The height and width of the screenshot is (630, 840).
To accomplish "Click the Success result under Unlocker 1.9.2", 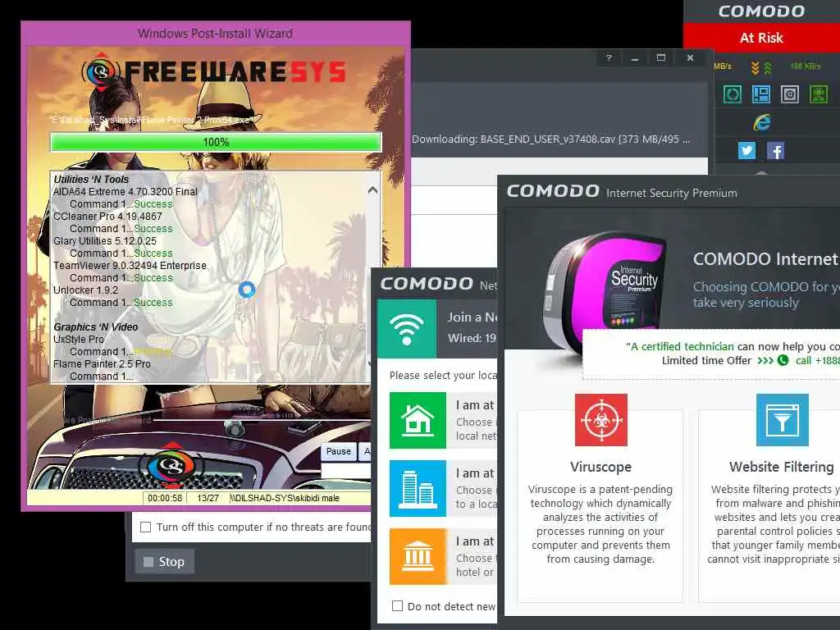I will click(153, 303).
